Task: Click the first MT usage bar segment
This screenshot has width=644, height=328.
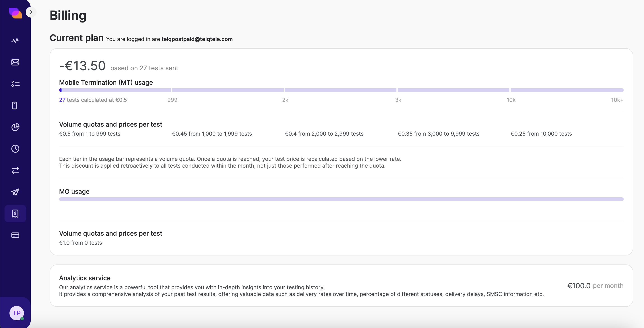Action: click(x=115, y=90)
